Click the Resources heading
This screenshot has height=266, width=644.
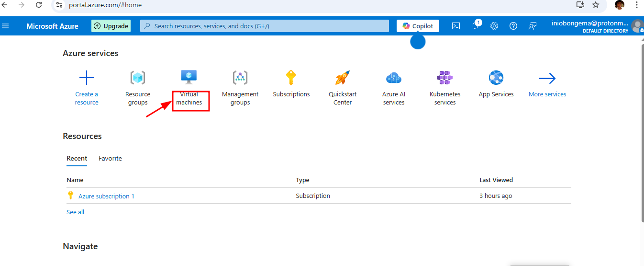pos(82,136)
